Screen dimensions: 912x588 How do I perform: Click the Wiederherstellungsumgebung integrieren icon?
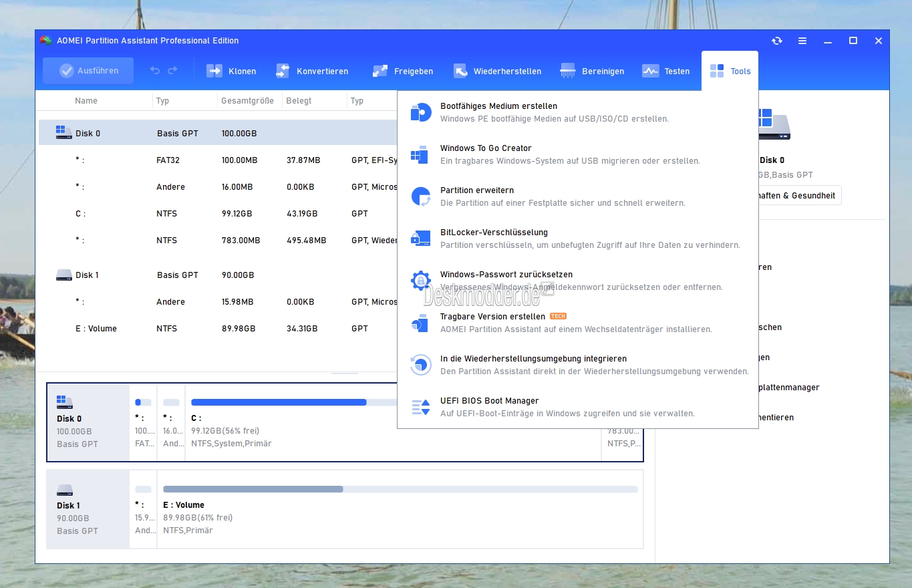point(420,365)
